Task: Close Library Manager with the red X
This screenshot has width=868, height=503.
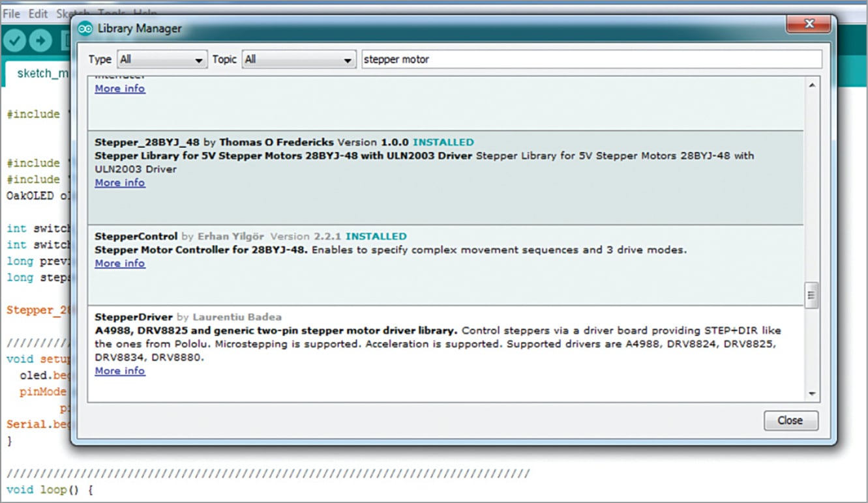Action: 809,25
